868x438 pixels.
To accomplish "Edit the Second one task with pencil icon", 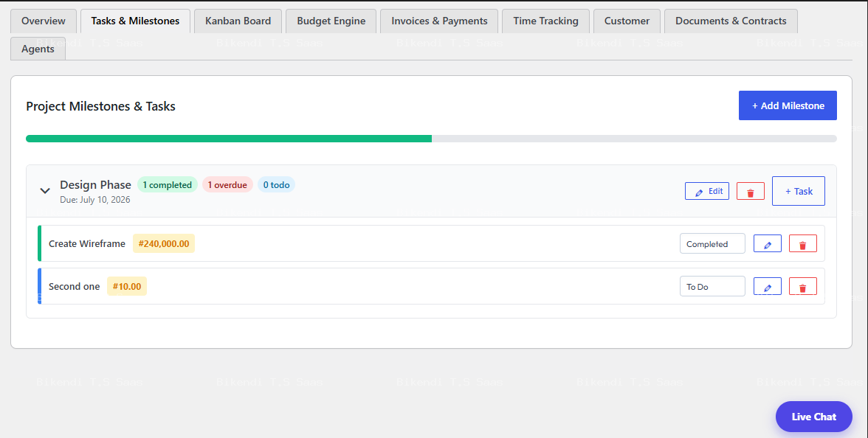I will pos(768,286).
